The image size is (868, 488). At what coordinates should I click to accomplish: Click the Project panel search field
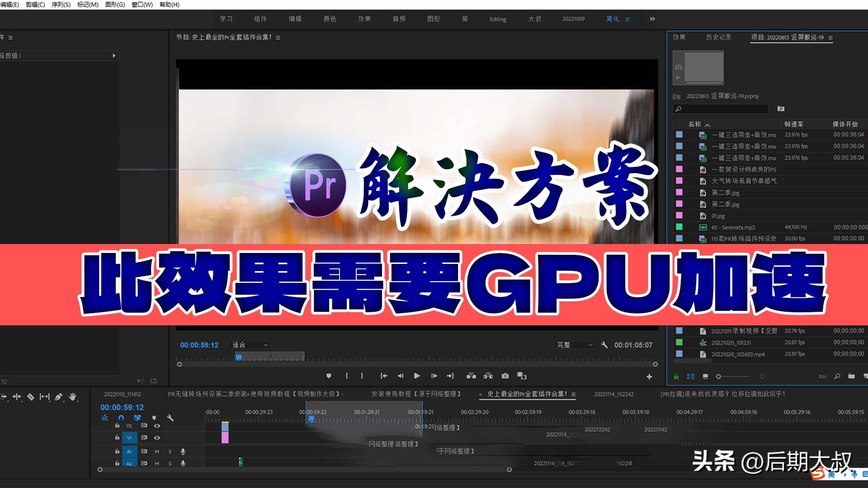pyautogui.click(x=721, y=109)
